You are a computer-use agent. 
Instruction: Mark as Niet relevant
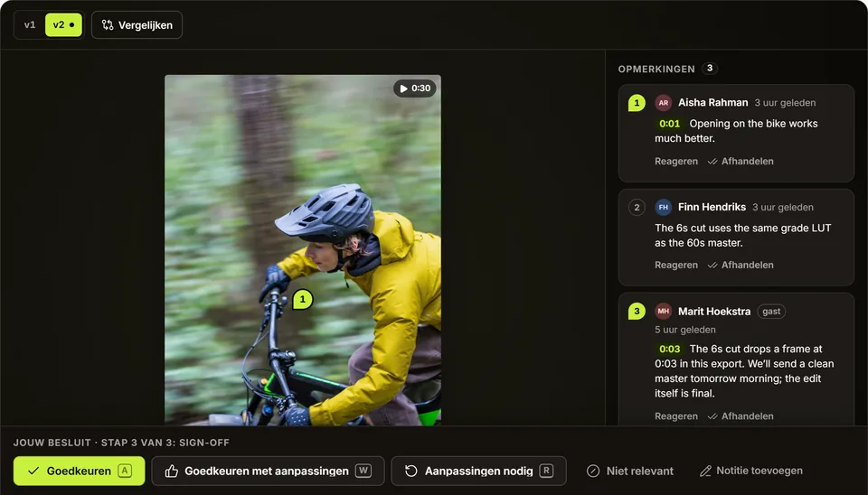pyautogui.click(x=630, y=471)
